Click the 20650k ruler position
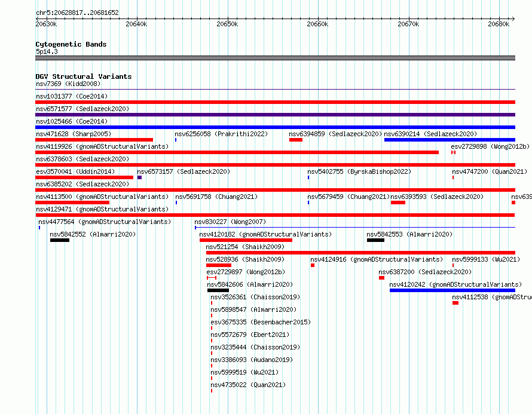 pos(227,24)
